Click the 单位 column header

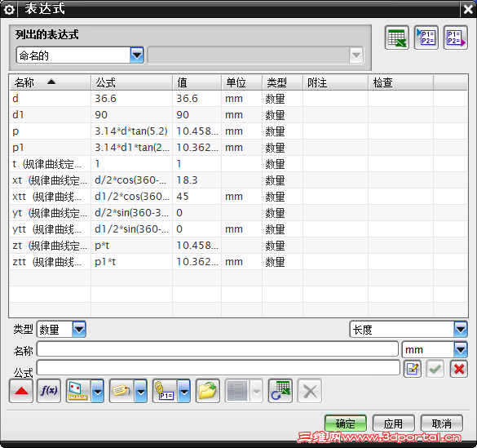coord(242,82)
